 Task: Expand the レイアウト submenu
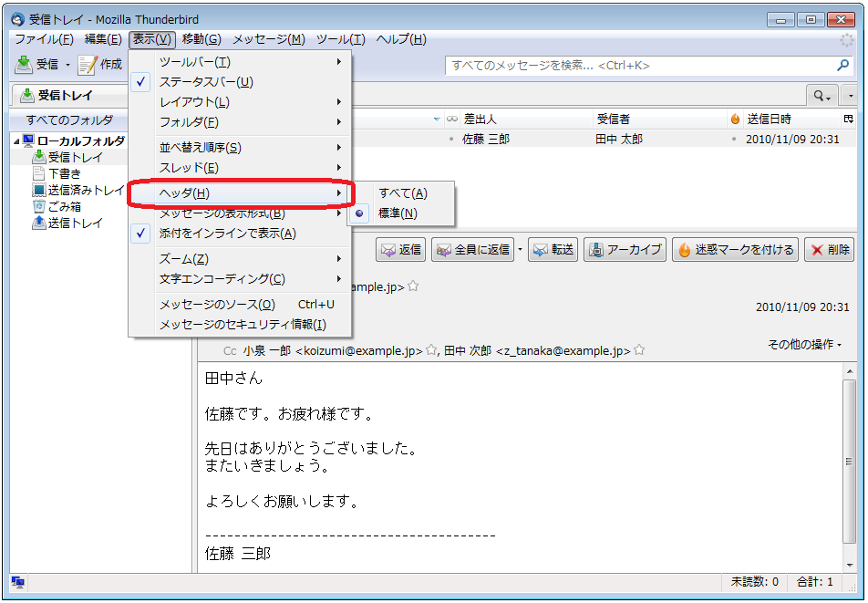click(x=240, y=102)
